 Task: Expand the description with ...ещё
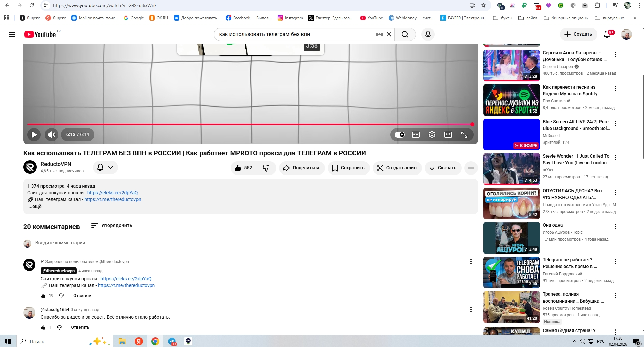[35, 206]
